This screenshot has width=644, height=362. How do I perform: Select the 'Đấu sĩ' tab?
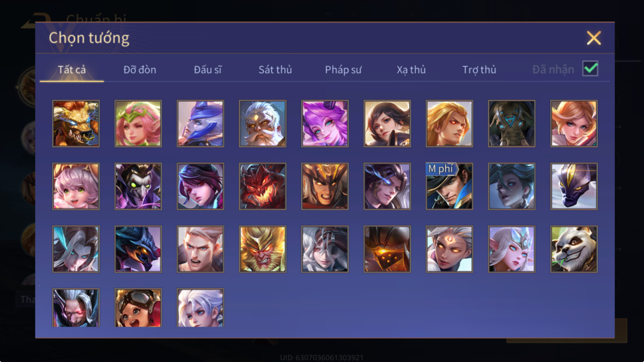(x=207, y=70)
